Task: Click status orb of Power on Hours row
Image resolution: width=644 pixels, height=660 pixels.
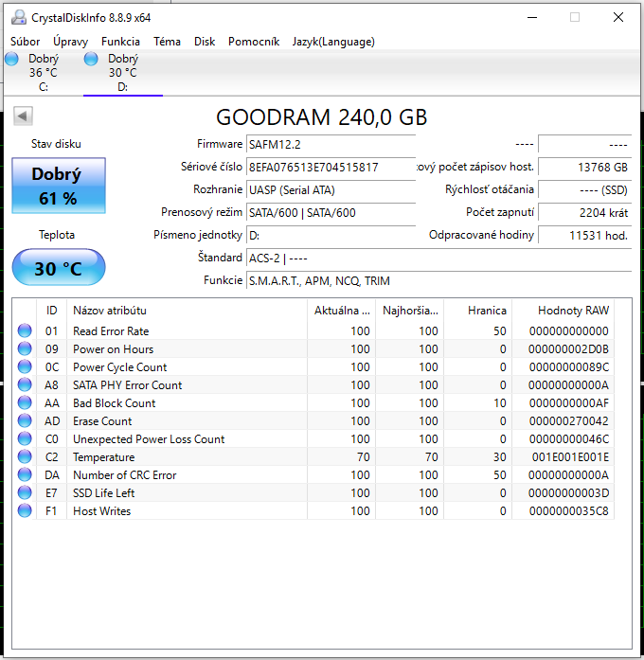Action: point(25,349)
